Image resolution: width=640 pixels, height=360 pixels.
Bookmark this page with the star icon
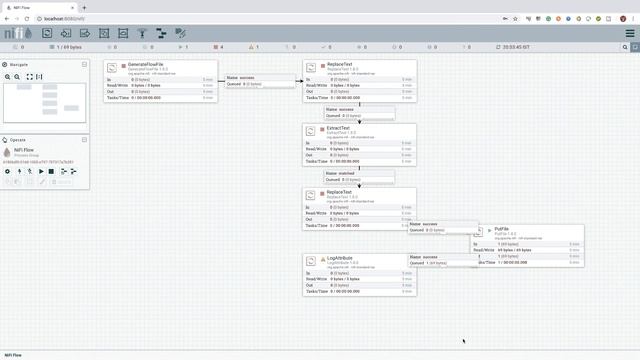(x=516, y=19)
